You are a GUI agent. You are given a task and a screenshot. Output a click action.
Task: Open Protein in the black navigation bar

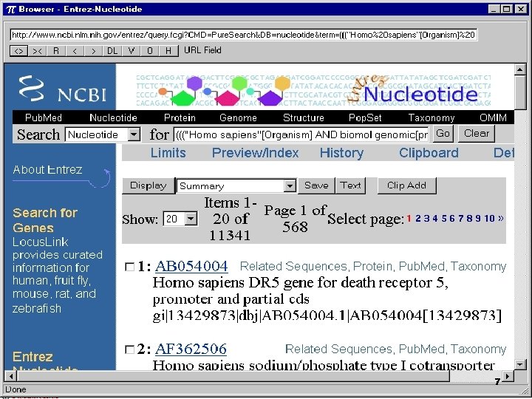pos(180,117)
